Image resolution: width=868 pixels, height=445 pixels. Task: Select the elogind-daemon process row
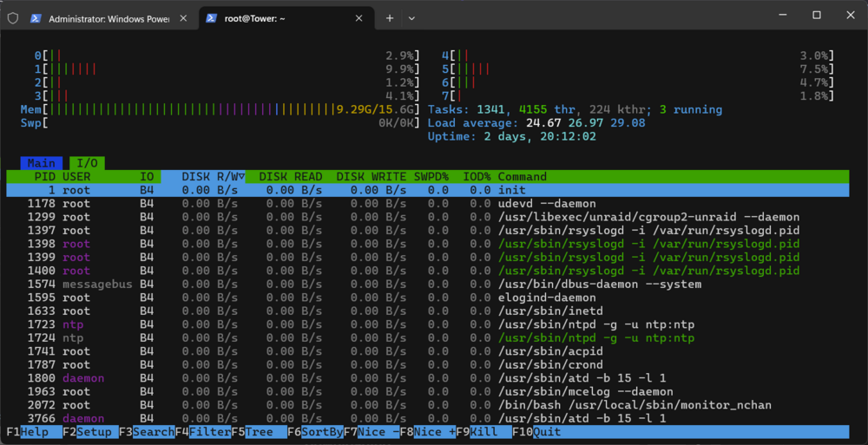428,298
